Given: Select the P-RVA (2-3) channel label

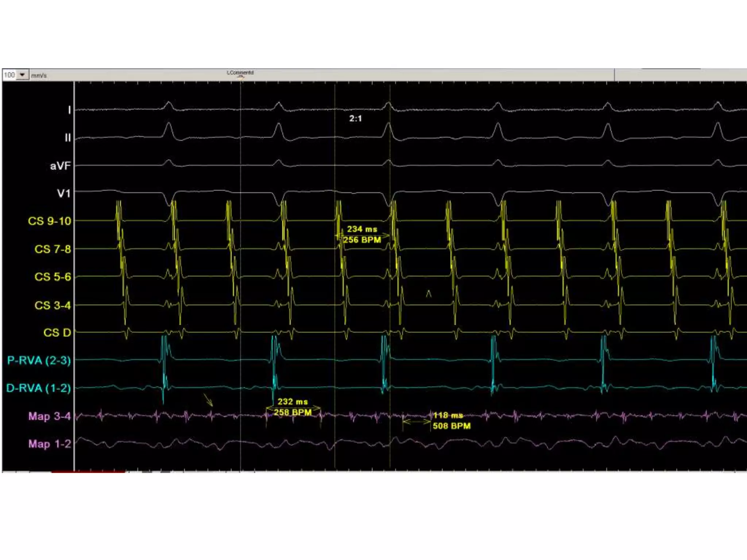Looking at the screenshot, I should (39, 360).
